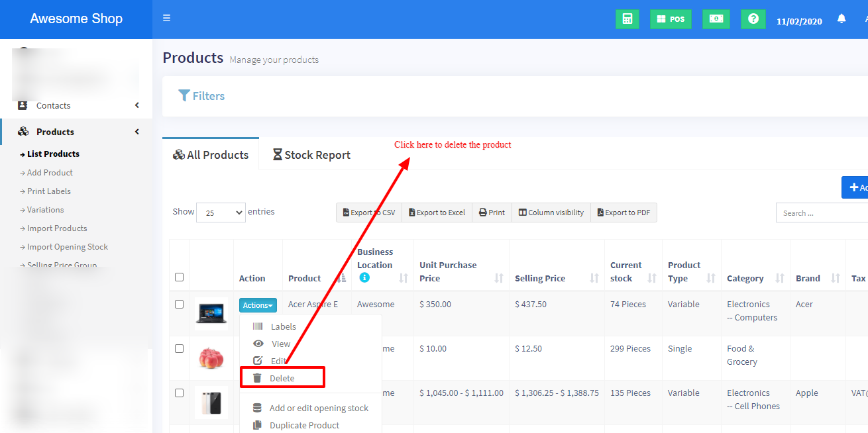The image size is (868, 433).
Task: Click the green money bill icon
Action: (x=716, y=19)
